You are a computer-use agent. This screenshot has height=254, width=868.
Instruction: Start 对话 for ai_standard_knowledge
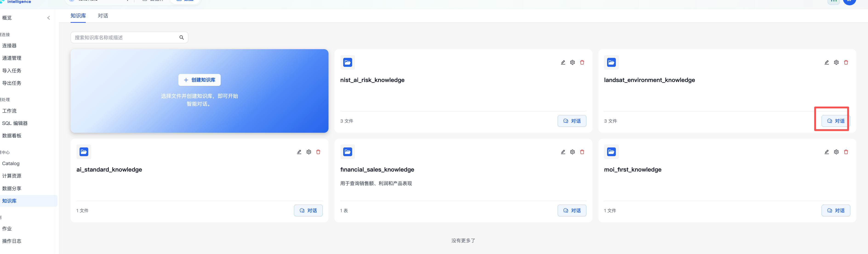(308, 211)
